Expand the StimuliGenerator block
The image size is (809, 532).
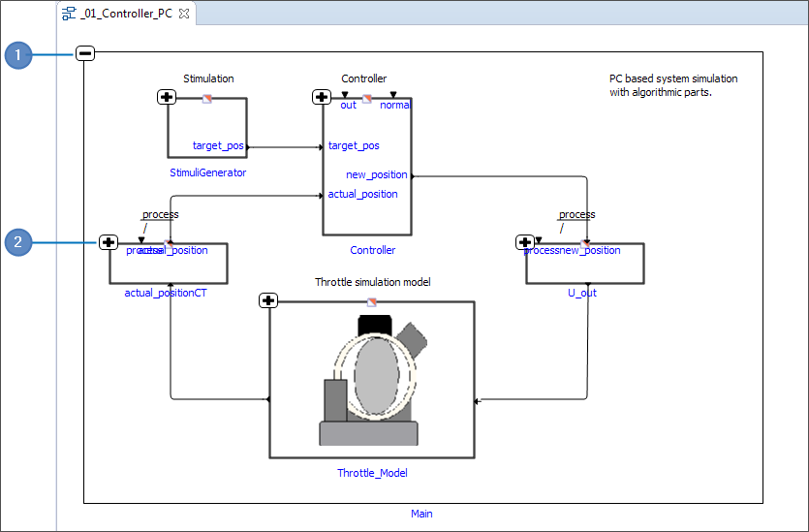point(166,97)
